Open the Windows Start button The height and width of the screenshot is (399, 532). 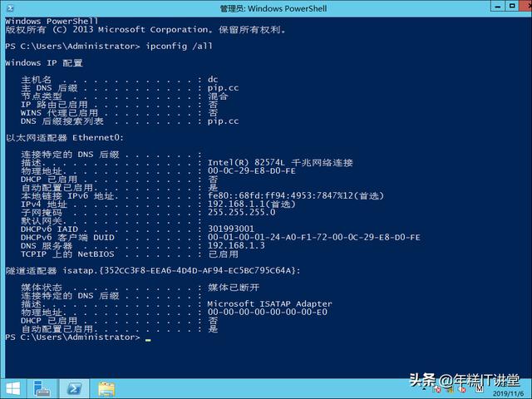[13, 389]
